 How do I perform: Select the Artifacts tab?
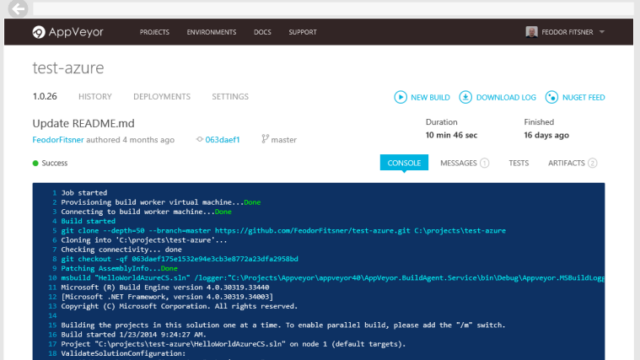(x=566, y=163)
